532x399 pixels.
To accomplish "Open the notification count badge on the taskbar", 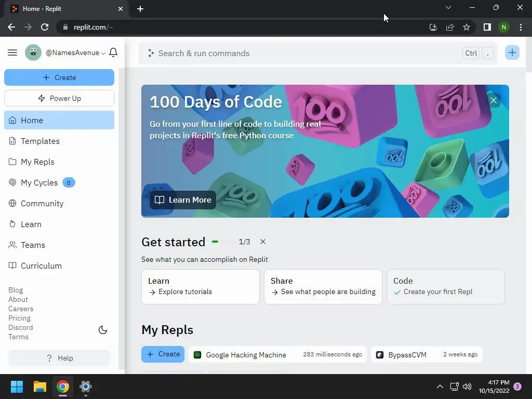I will [517, 387].
